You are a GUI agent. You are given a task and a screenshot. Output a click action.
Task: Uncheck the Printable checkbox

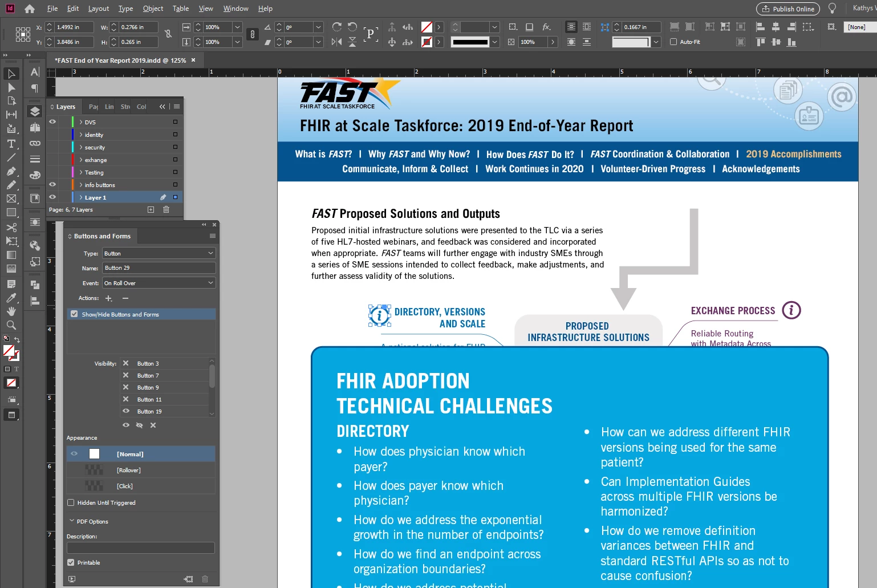tap(71, 562)
